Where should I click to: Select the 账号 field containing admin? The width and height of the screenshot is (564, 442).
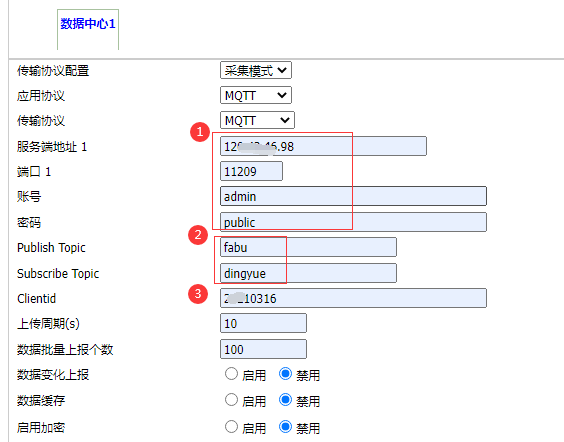[353, 196]
